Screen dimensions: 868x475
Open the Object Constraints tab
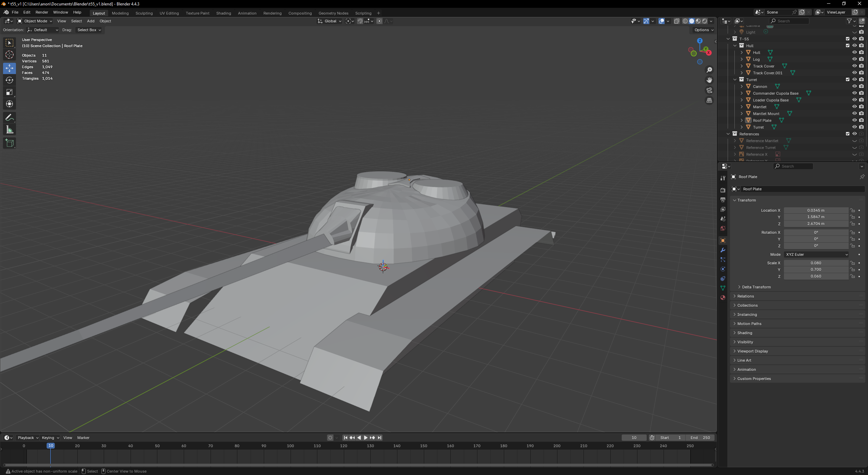pos(723,279)
